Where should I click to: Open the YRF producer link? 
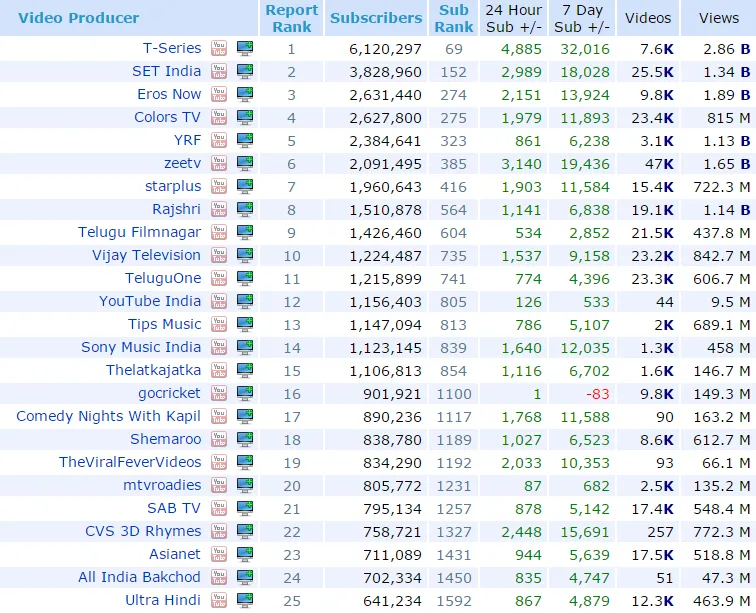click(x=188, y=140)
